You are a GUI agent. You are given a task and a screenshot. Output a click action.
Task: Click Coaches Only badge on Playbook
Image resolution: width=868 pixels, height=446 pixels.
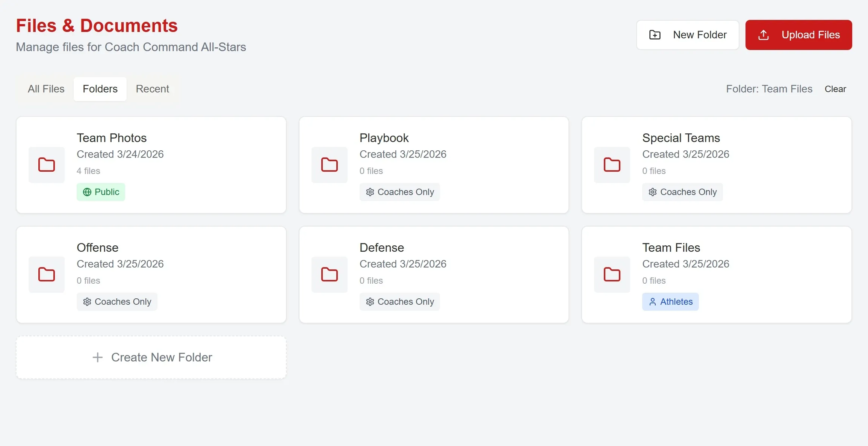point(399,192)
